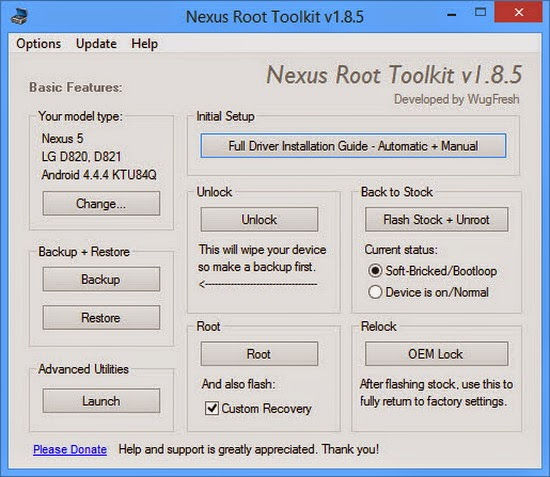Screen dimensions: 550x477
Task: Open the Help menu
Action: 145,44
